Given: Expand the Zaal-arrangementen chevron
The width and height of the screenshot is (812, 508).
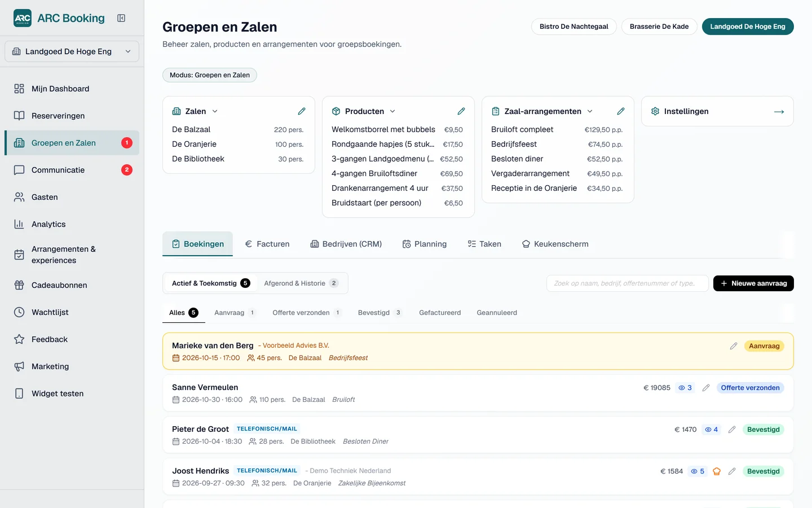Looking at the screenshot, I should click(590, 111).
